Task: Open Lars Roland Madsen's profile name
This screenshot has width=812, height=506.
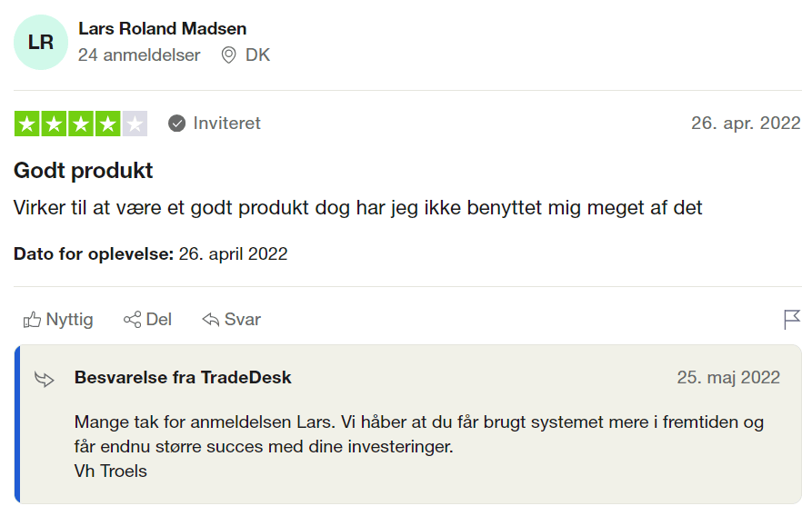Action: click(162, 28)
